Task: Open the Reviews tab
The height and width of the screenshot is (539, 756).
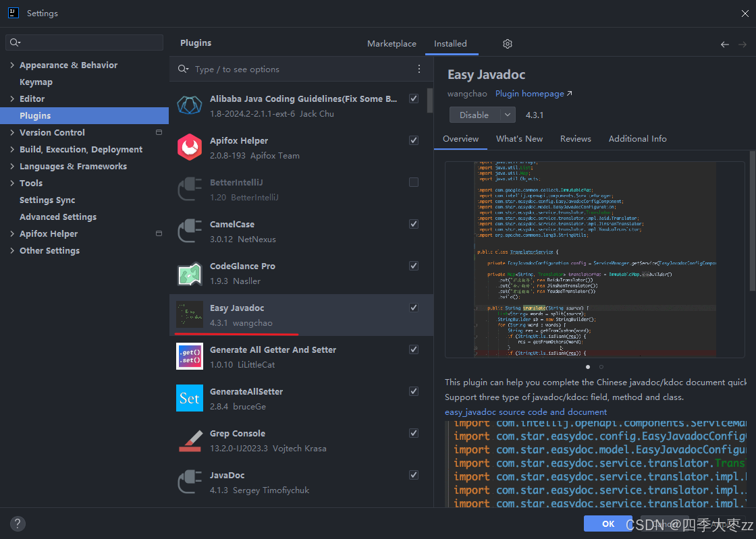Action: click(x=575, y=139)
